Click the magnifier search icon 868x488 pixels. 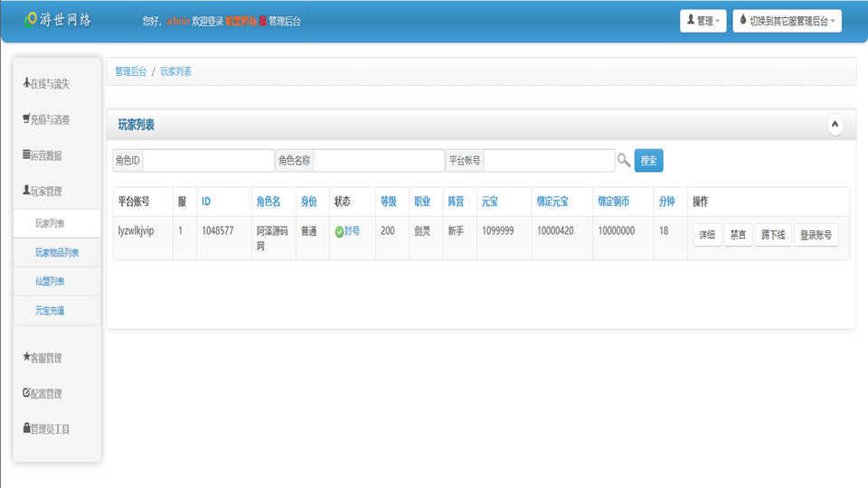624,160
